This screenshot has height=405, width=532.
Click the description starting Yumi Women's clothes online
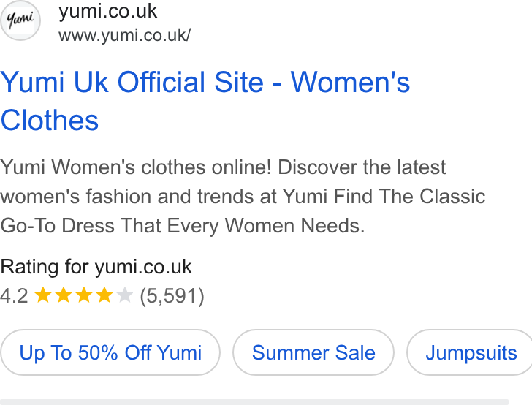243,197
